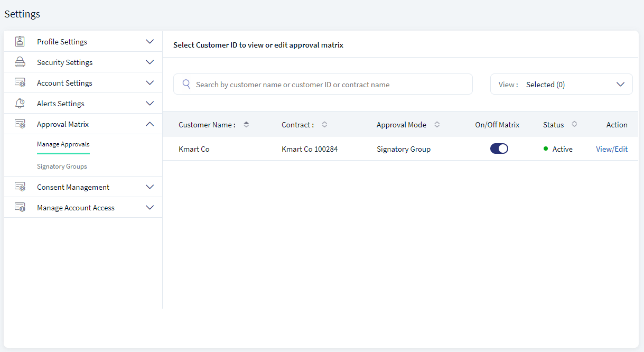Expand Account Settings chevron
This screenshot has width=644, height=352.
[150, 82]
